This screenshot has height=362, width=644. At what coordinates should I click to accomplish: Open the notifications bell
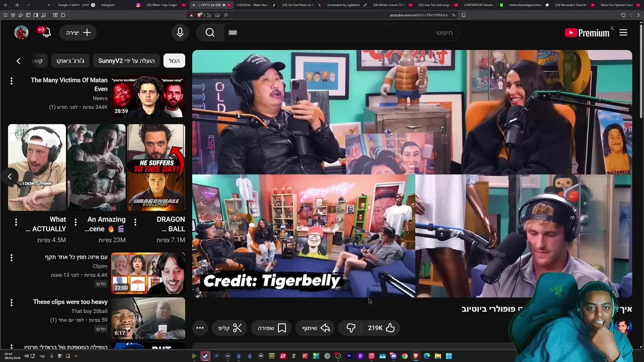point(46,33)
